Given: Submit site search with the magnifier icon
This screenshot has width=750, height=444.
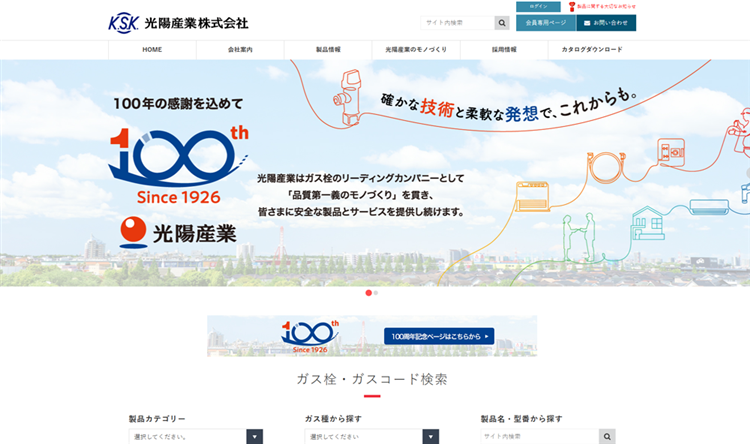Looking at the screenshot, I should (502, 22).
